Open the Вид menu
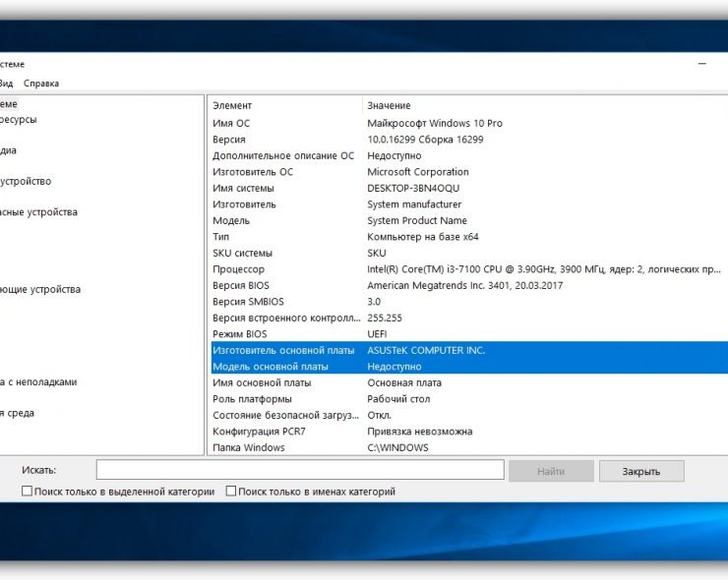Image resolution: width=728 pixels, height=580 pixels. coord(7,84)
